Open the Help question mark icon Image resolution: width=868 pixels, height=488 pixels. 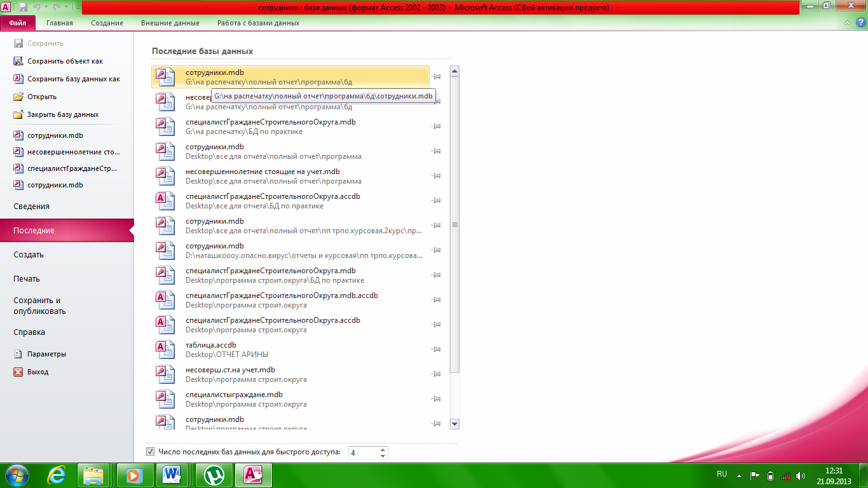point(862,23)
